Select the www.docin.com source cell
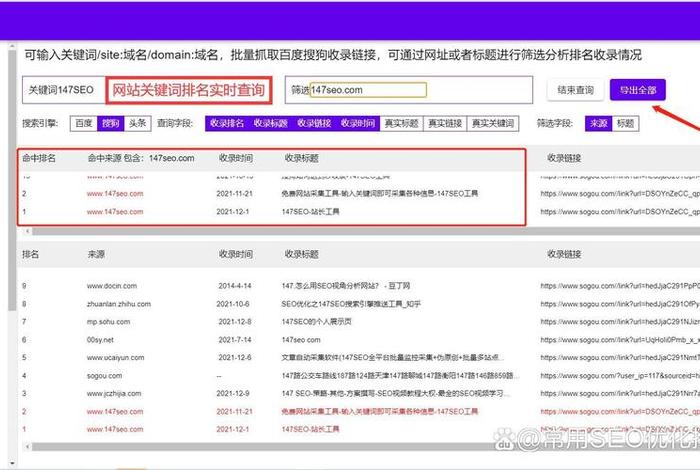Viewport: 700px width, 470px height. (x=112, y=286)
